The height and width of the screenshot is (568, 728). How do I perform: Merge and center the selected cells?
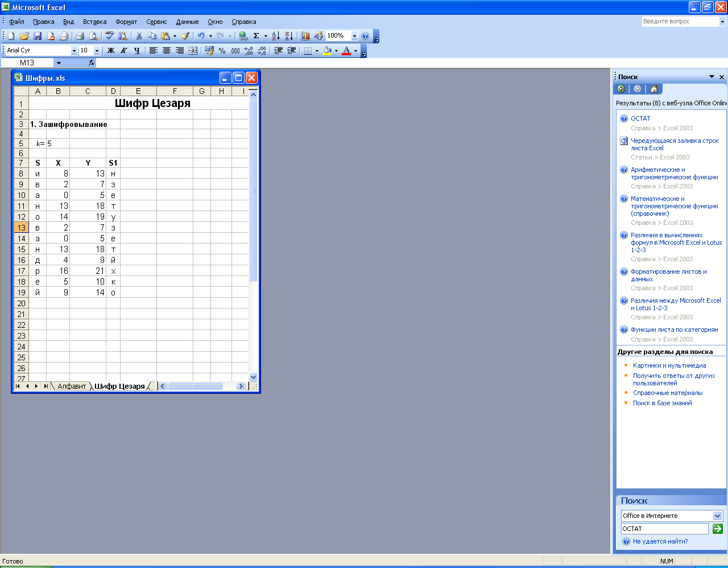(193, 51)
